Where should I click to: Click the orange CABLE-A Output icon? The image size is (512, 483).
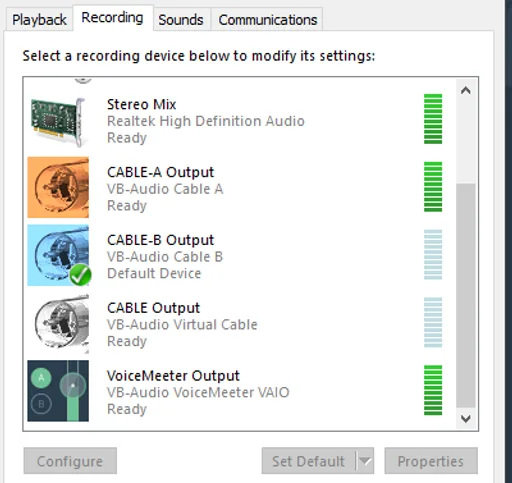tap(58, 187)
